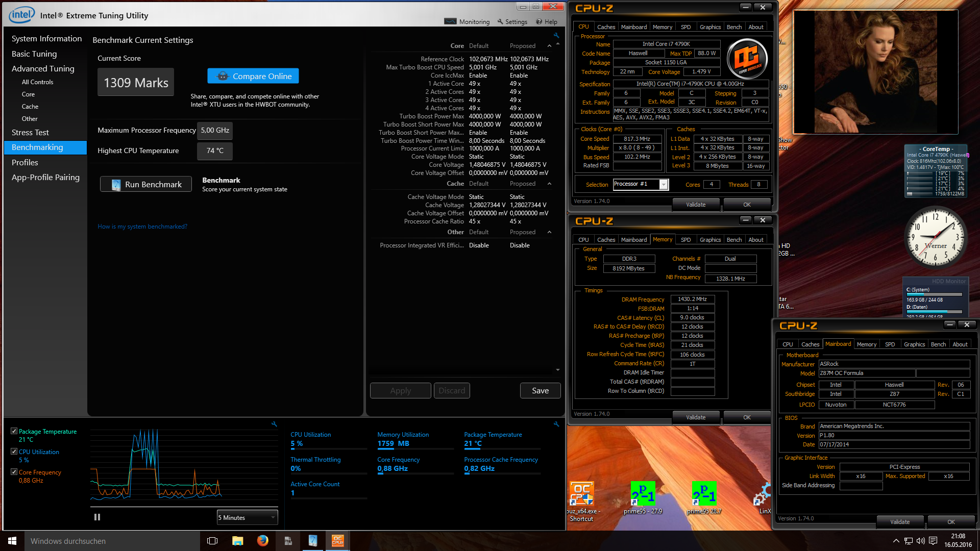Viewport: 980px width, 551px height.
Task: Open the Windows Start menu
Action: click(12, 541)
